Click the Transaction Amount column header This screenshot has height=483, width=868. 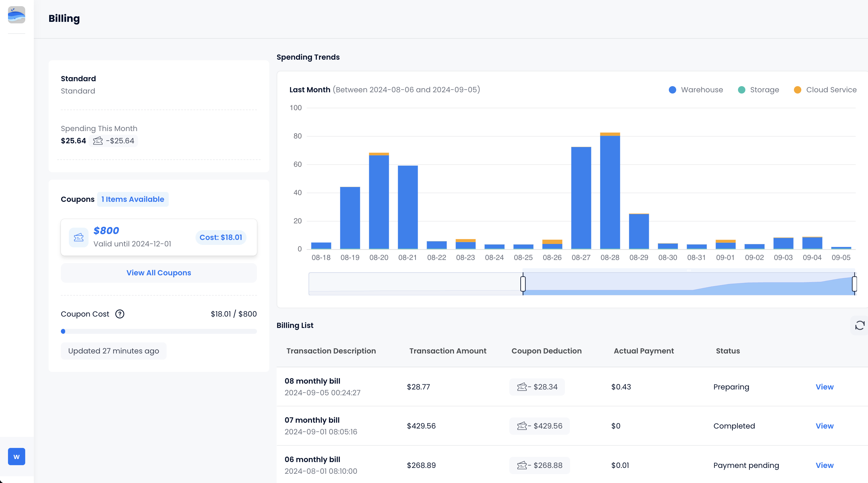pos(448,351)
